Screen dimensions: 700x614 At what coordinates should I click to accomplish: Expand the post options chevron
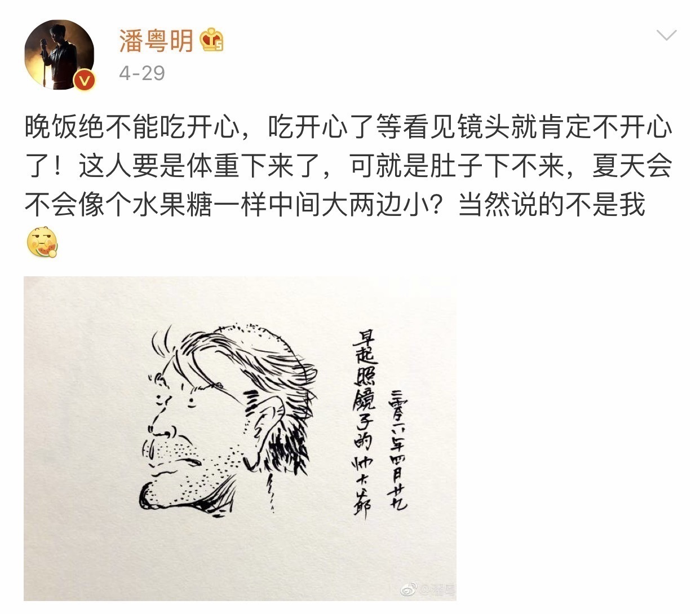[x=667, y=36]
